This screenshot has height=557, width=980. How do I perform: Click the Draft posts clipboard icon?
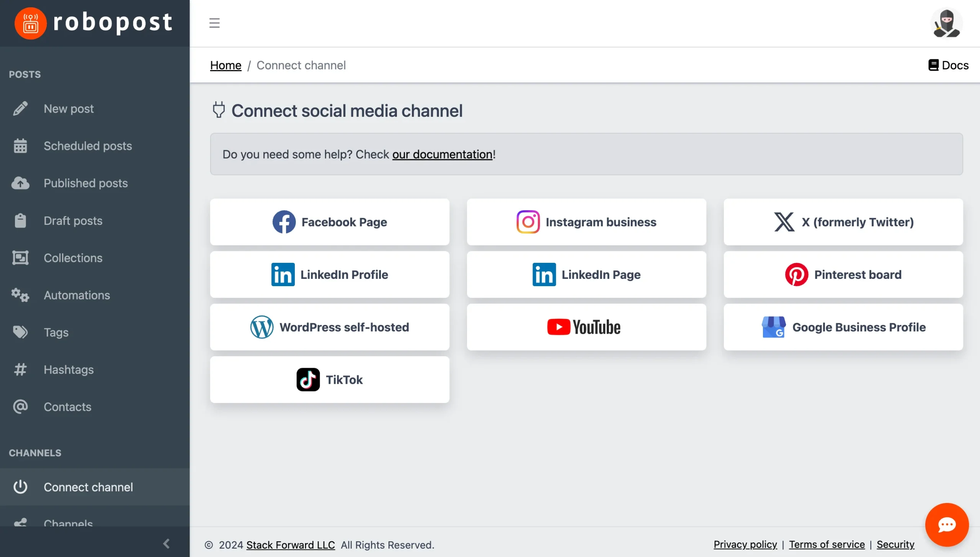tap(20, 221)
